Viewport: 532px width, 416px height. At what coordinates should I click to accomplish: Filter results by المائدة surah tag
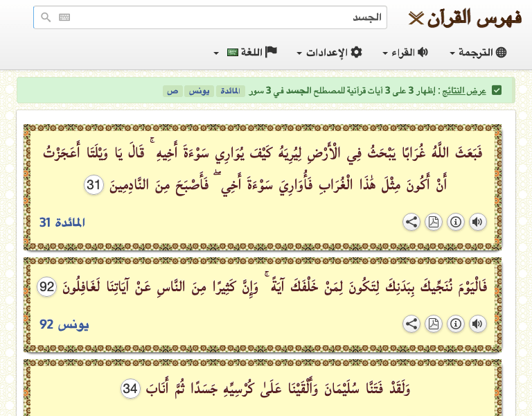click(x=230, y=91)
